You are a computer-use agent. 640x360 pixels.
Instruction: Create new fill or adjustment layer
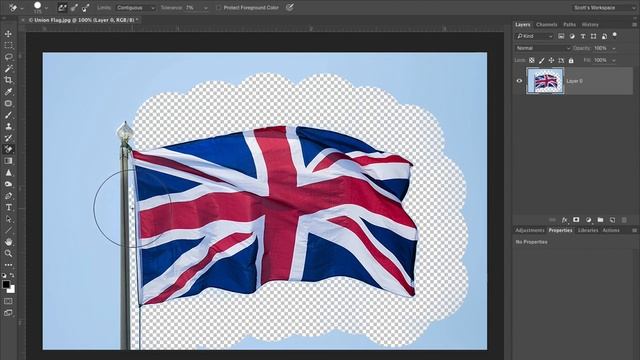click(x=588, y=220)
